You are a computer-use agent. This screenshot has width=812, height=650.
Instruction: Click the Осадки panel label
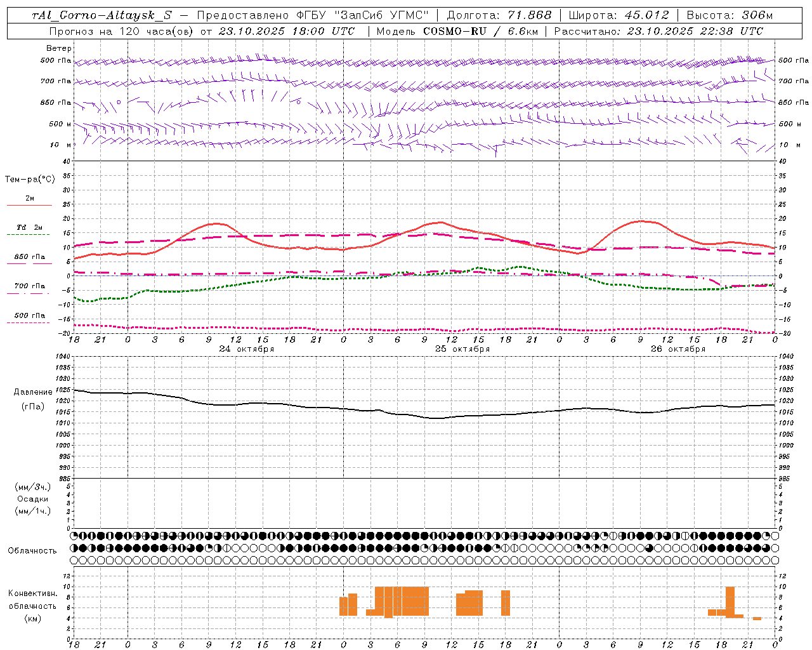tap(33, 499)
